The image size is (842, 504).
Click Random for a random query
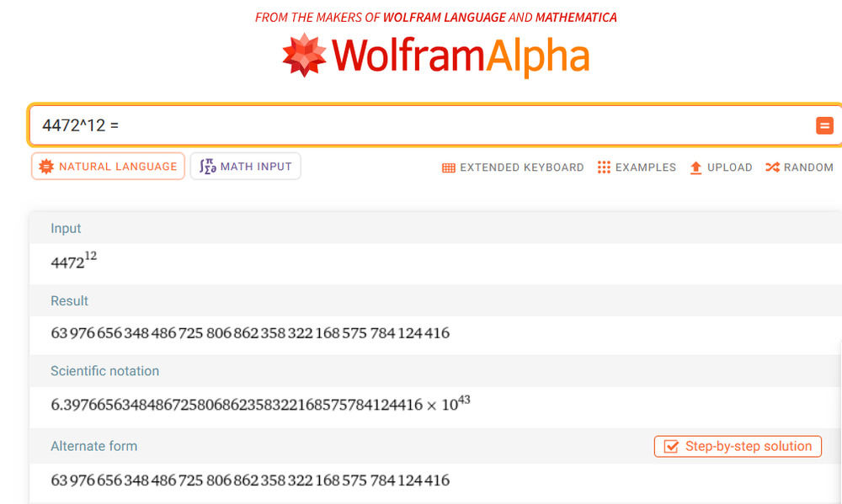pos(799,167)
